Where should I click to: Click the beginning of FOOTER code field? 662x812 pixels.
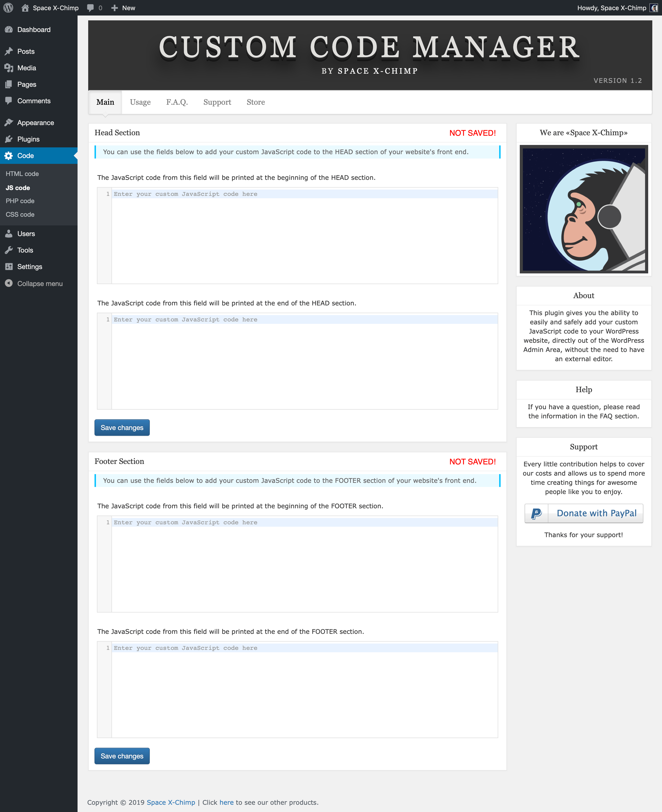[298, 564]
